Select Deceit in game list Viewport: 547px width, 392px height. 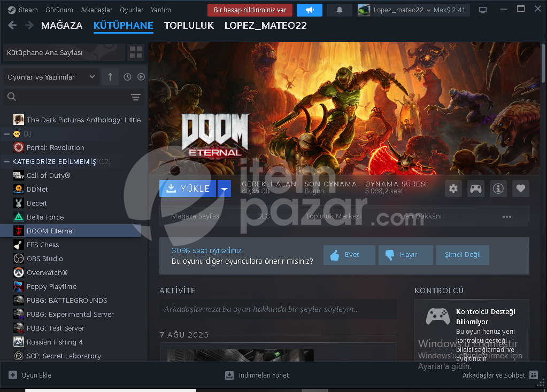(x=71, y=203)
